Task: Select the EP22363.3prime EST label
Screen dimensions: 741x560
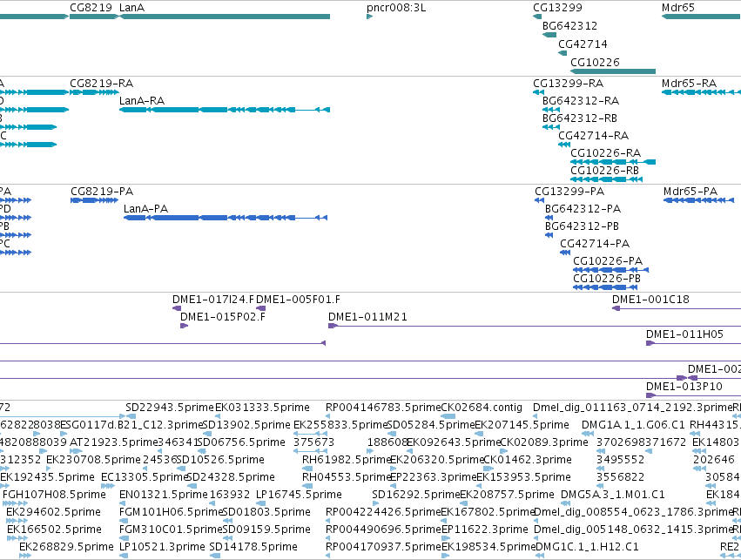Action: (434, 477)
